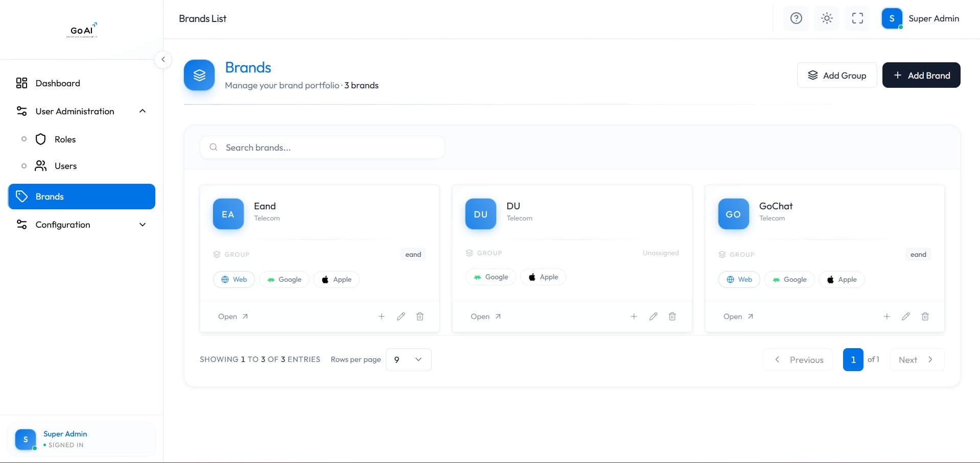Click the EA avatar on Eand card
This screenshot has width=980, height=463.
(228, 214)
